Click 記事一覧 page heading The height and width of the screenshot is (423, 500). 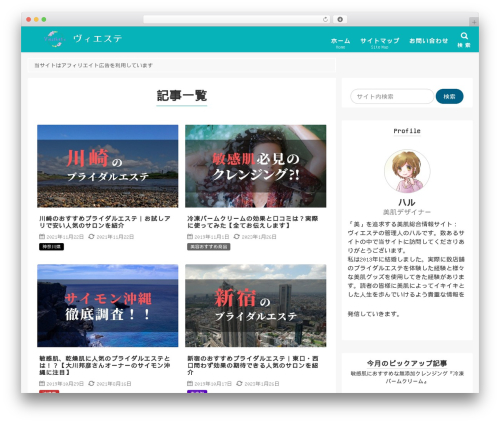(182, 96)
